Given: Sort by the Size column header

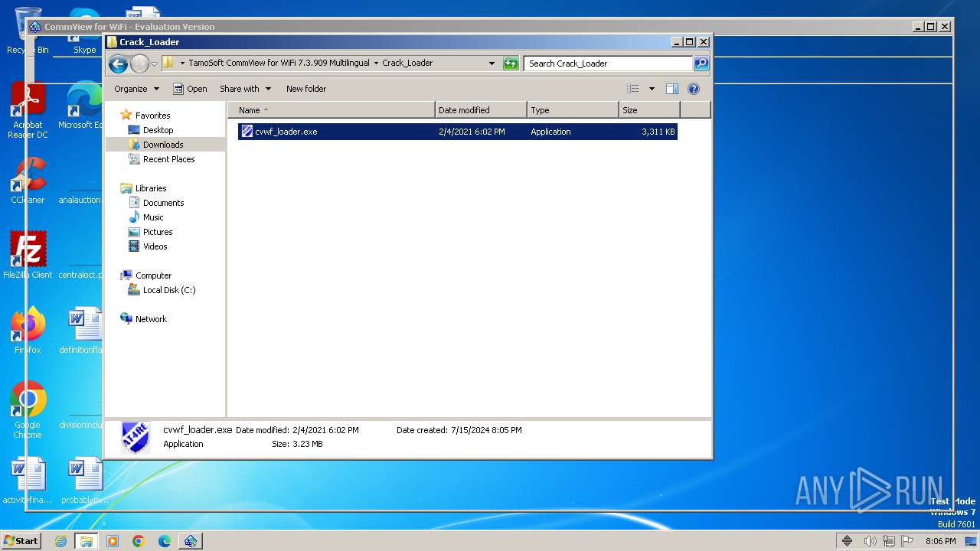Looking at the screenshot, I should [649, 110].
